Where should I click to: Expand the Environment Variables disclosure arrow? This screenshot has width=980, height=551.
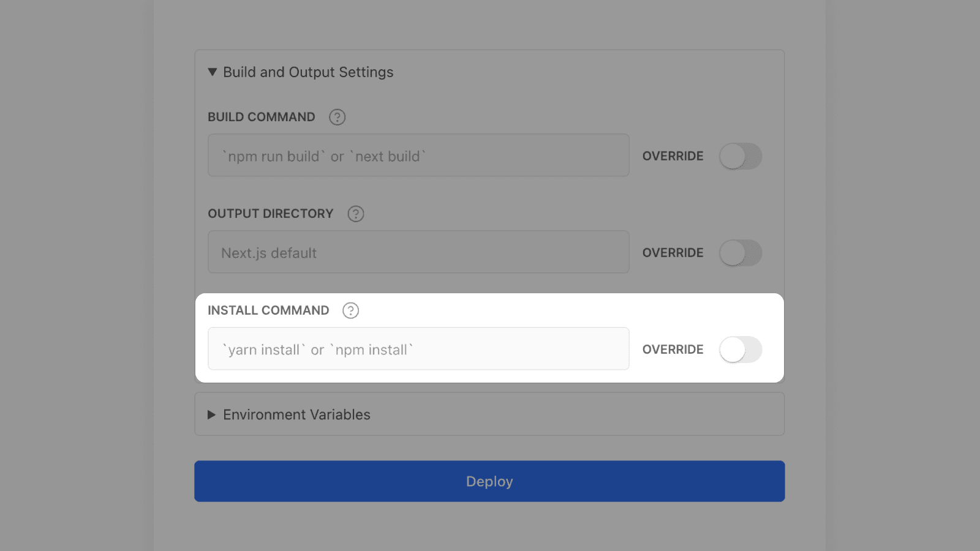pyautogui.click(x=212, y=414)
